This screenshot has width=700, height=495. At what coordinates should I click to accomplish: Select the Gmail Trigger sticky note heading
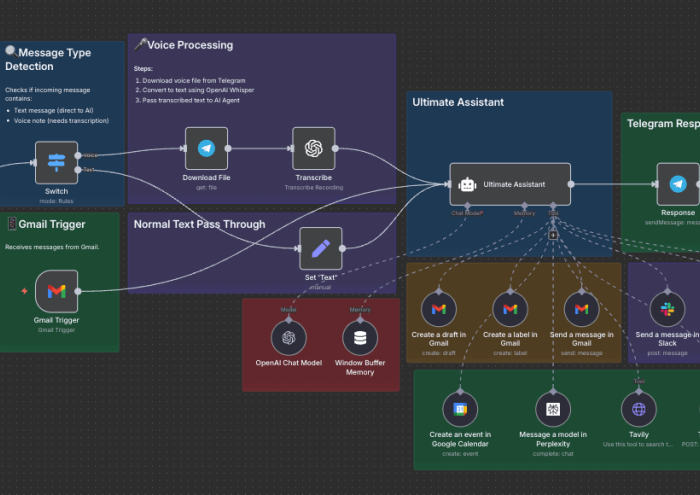[47, 224]
